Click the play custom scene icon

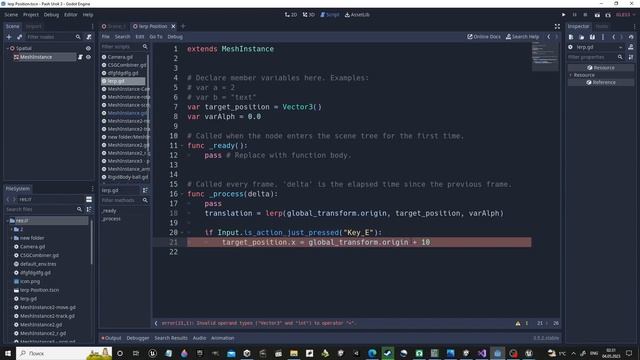tap(608, 15)
